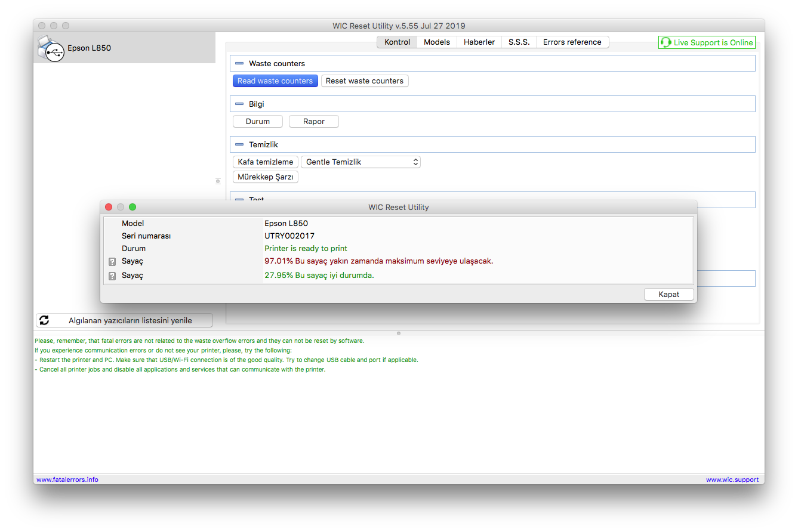The width and height of the screenshot is (798, 532).
Task: Open the Haberler tab
Action: (479, 42)
